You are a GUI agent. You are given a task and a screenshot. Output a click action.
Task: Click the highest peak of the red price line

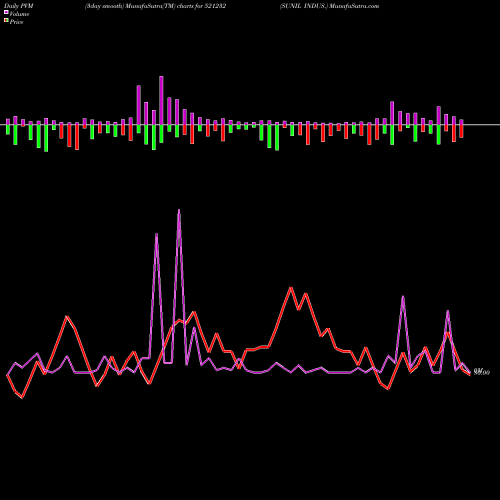coord(291,287)
